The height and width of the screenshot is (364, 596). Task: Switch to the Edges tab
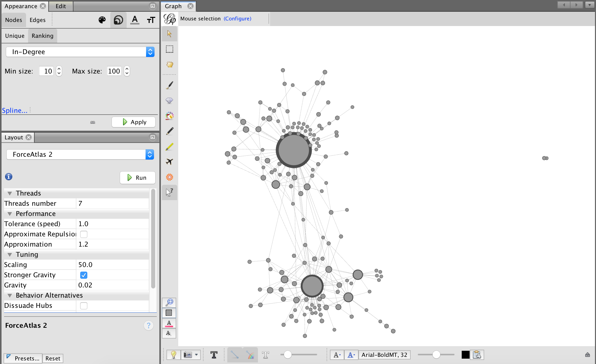pyautogui.click(x=37, y=20)
